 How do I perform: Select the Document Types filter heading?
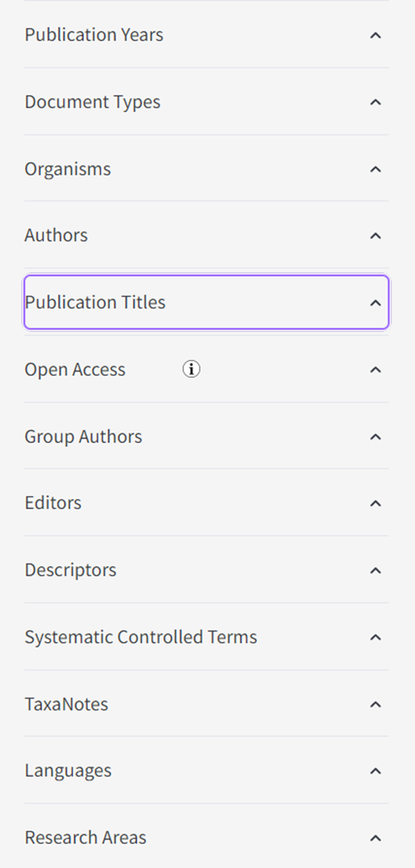click(x=93, y=102)
